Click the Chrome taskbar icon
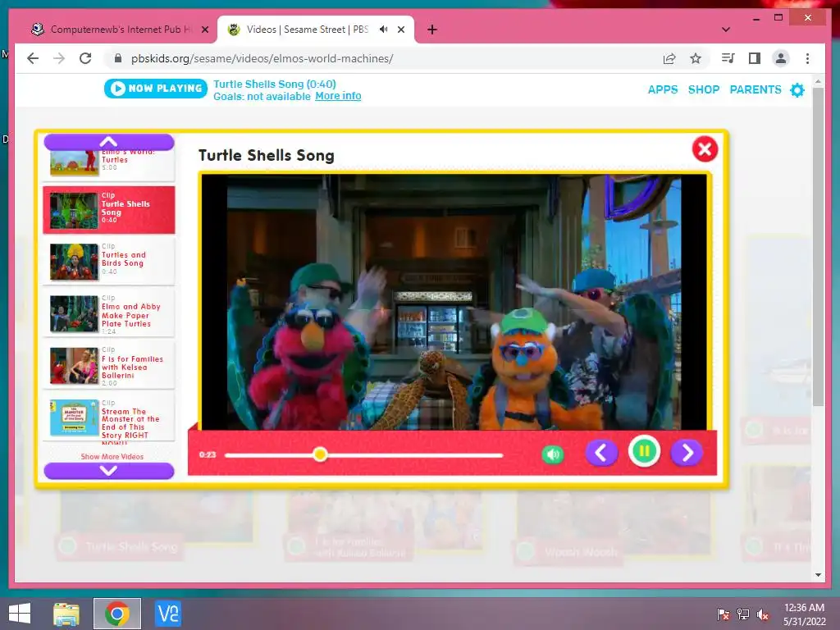The width and height of the screenshot is (840, 630). click(x=116, y=614)
